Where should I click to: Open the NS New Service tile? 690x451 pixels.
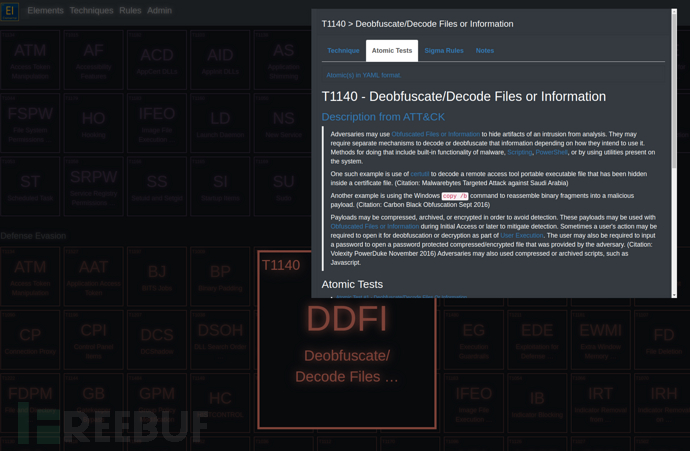[x=283, y=123]
